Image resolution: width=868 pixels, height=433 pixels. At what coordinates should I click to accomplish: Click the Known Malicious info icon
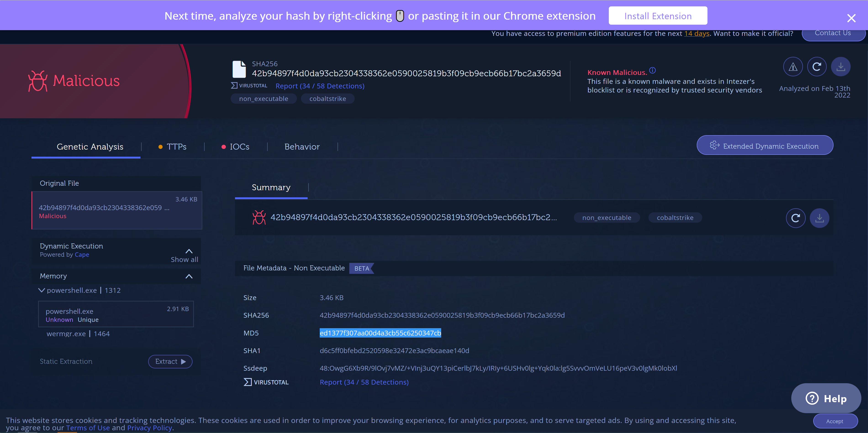click(x=652, y=70)
